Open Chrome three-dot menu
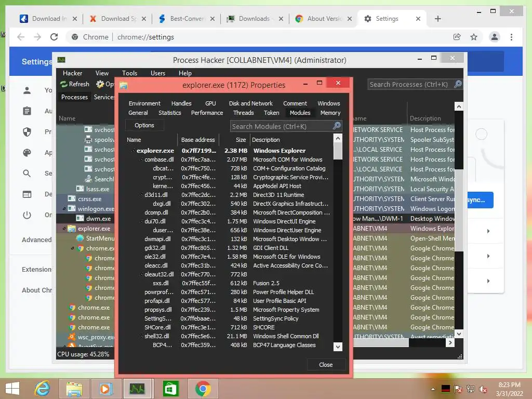This screenshot has height=399, width=532. [511, 37]
